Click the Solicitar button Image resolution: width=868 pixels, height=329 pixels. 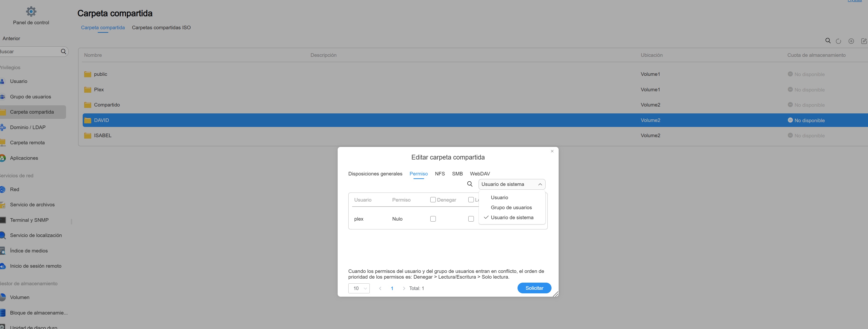coord(534,288)
